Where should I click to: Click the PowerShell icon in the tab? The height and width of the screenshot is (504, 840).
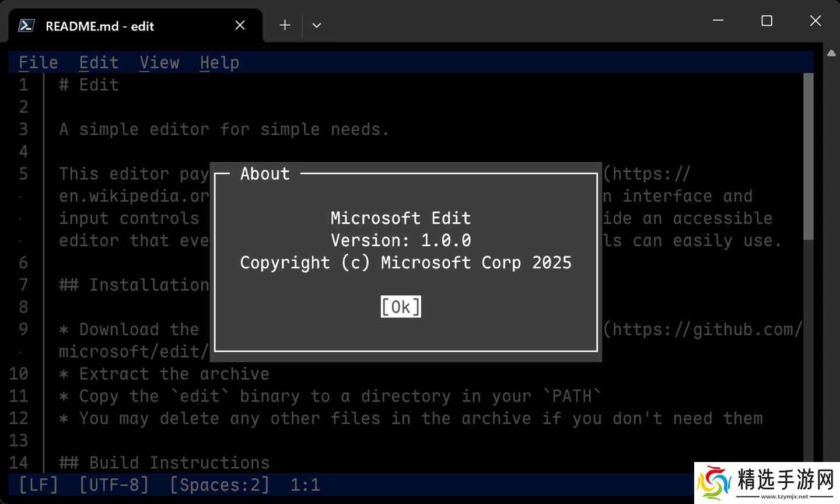[x=26, y=26]
